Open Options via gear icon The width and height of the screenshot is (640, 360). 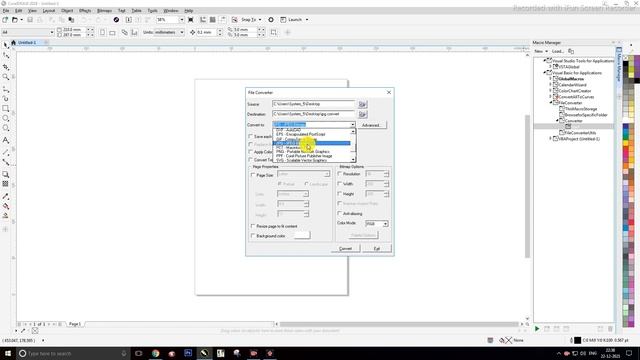(271, 20)
